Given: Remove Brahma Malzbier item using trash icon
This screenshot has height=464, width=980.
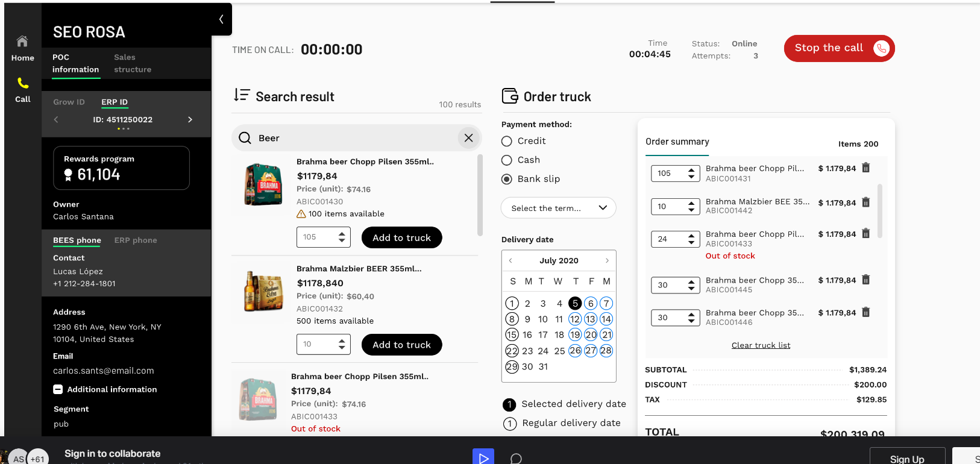Looking at the screenshot, I should coord(865,202).
